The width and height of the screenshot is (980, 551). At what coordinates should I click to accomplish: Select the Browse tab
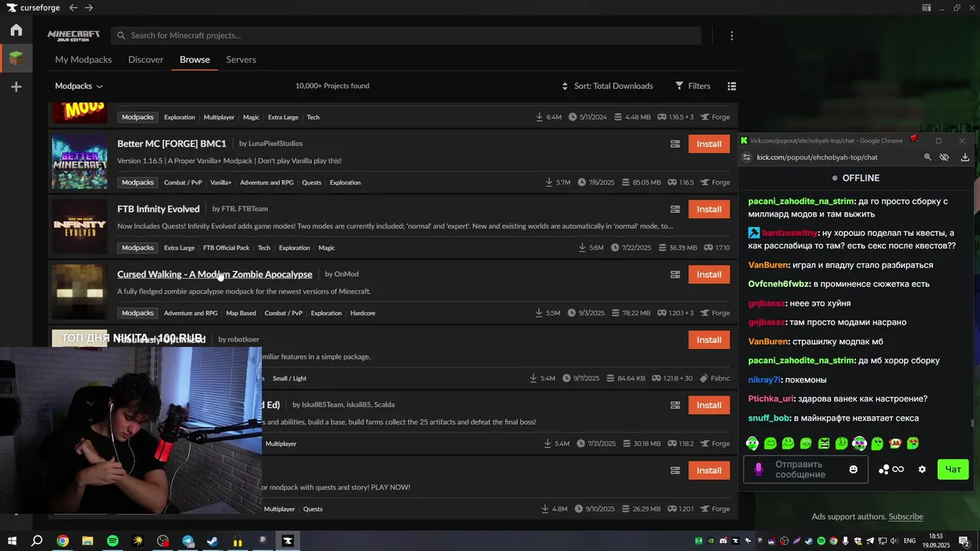click(194, 60)
